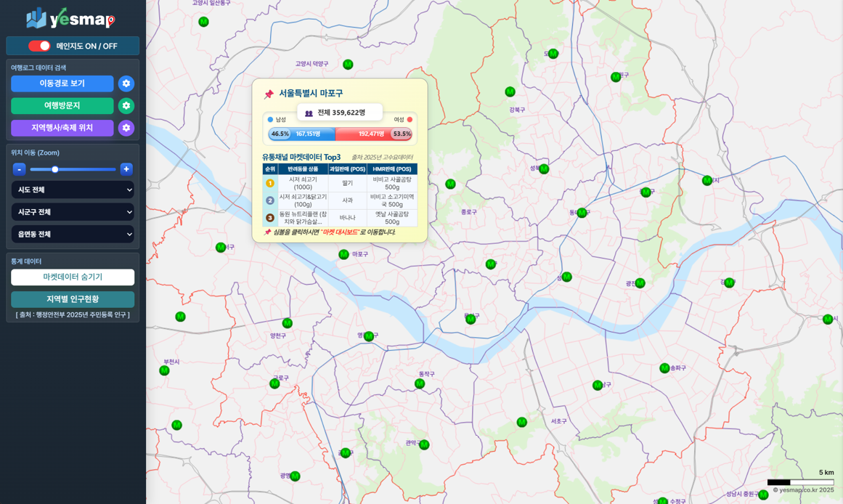
Task: Click the yesmap logo
Action: click(x=71, y=18)
